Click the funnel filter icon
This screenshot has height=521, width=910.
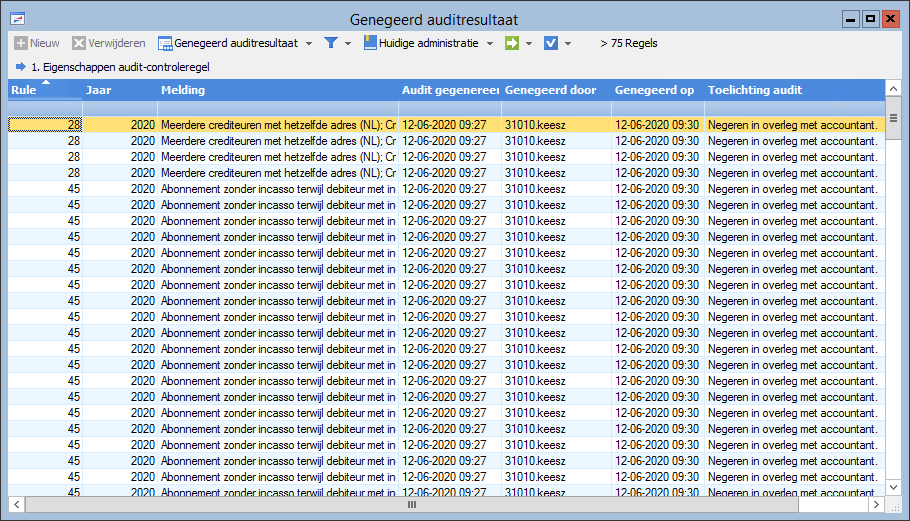coord(330,43)
